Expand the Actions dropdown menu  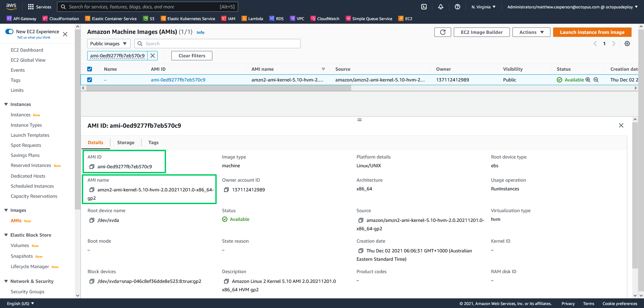531,32
